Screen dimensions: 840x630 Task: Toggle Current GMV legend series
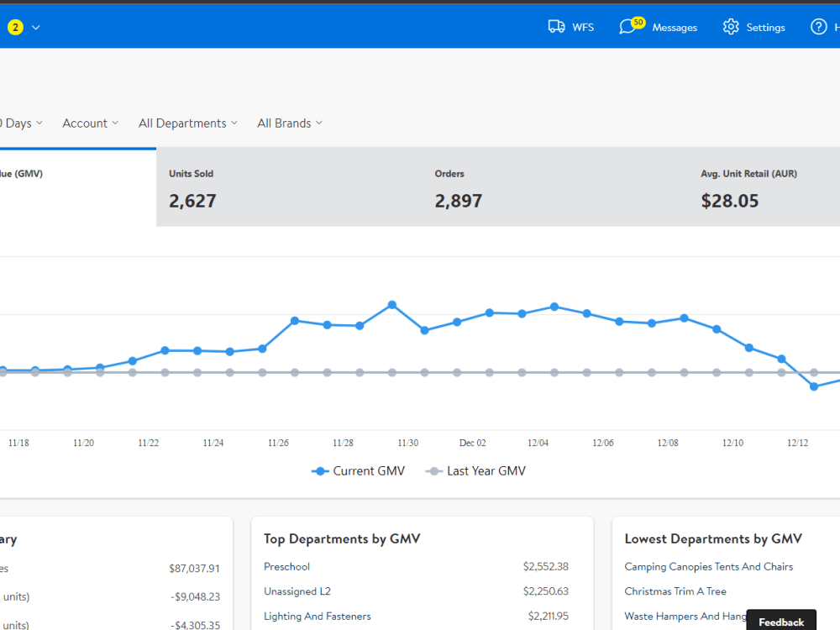tap(358, 471)
